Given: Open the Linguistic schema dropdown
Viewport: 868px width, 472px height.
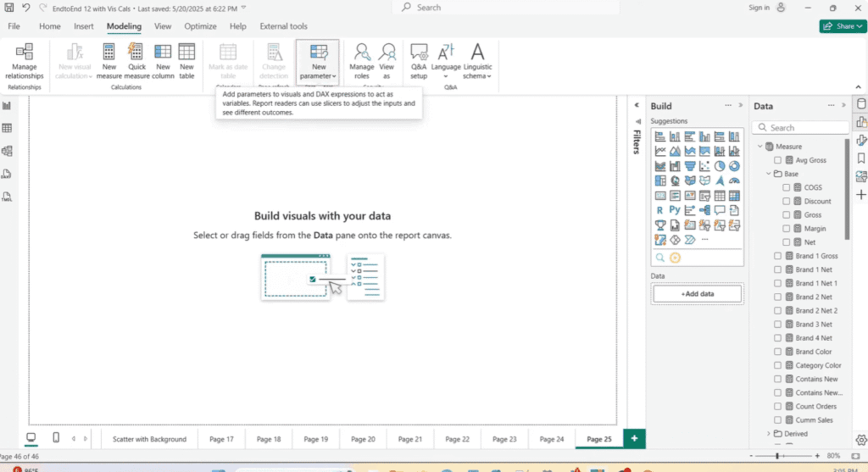Looking at the screenshot, I should pyautogui.click(x=477, y=61).
